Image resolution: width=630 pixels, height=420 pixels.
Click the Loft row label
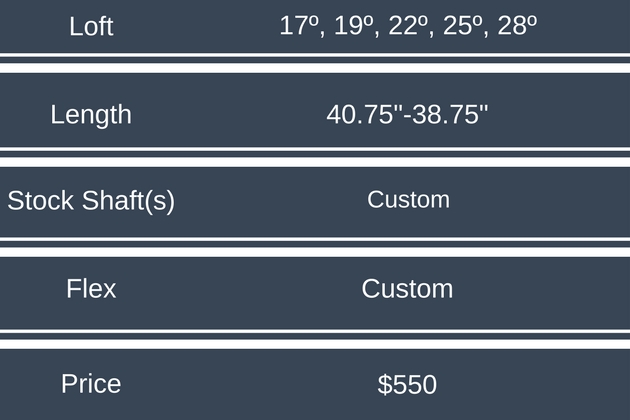coord(91,26)
